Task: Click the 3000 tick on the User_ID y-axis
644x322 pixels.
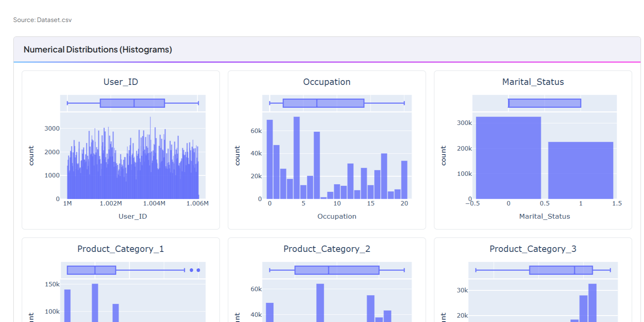Action: [x=52, y=129]
